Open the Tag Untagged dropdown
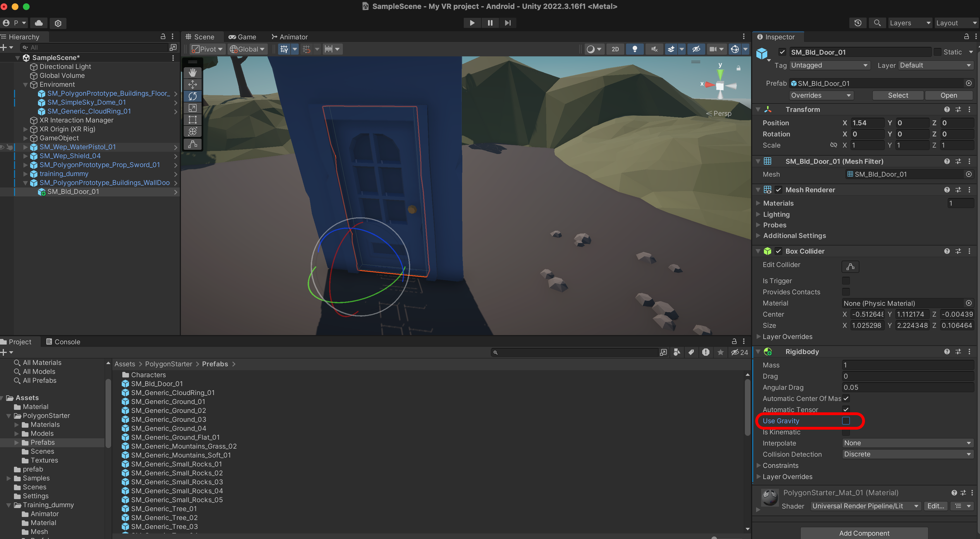This screenshot has height=539, width=980. coord(829,65)
